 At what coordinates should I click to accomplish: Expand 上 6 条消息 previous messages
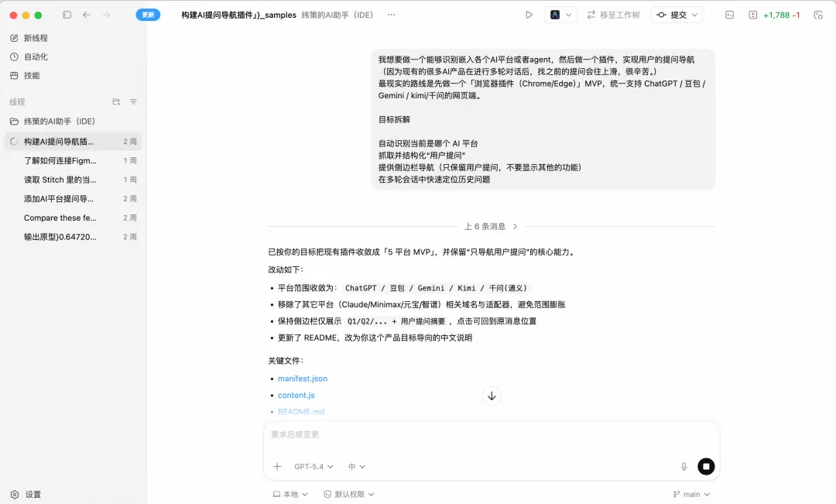[491, 226]
